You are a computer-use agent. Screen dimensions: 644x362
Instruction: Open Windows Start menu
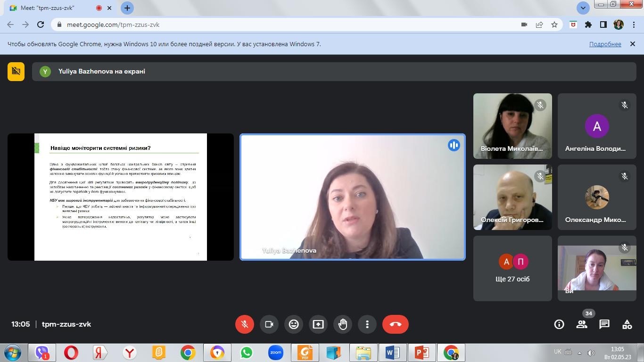coord(12,353)
